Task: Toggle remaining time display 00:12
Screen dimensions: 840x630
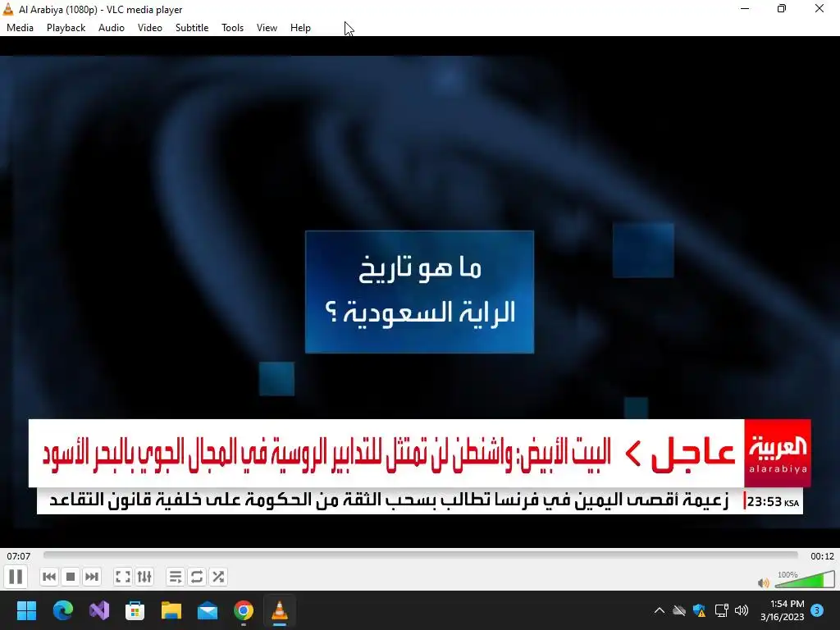Action: (x=822, y=556)
